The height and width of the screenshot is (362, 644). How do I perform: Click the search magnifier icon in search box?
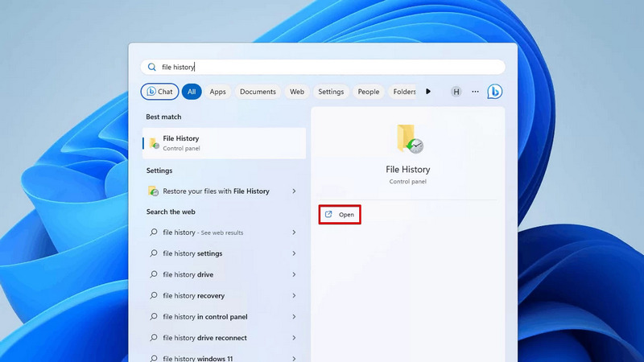[151, 68]
